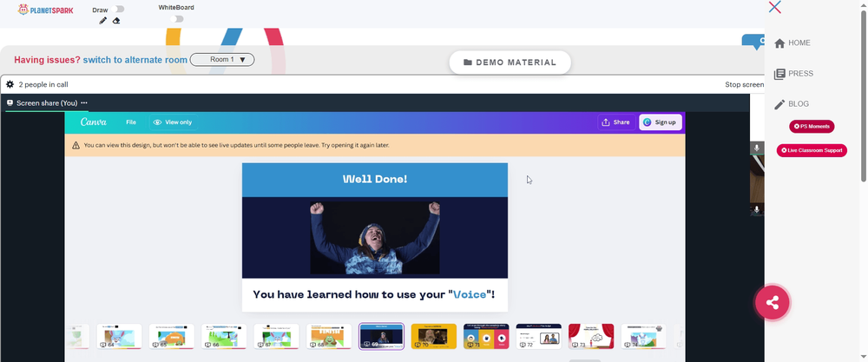
Task: Select slide thumbnail 68
Action: click(329, 337)
